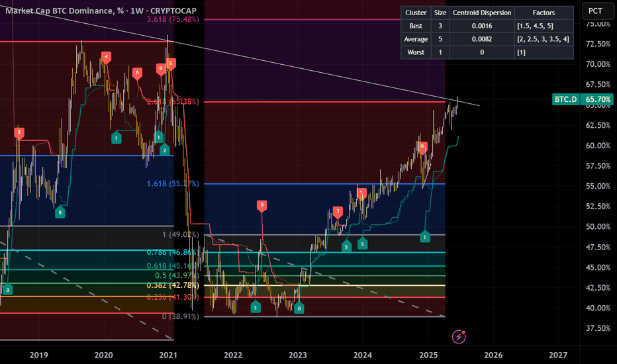Click the 2025 label on the time axis

(428, 355)
